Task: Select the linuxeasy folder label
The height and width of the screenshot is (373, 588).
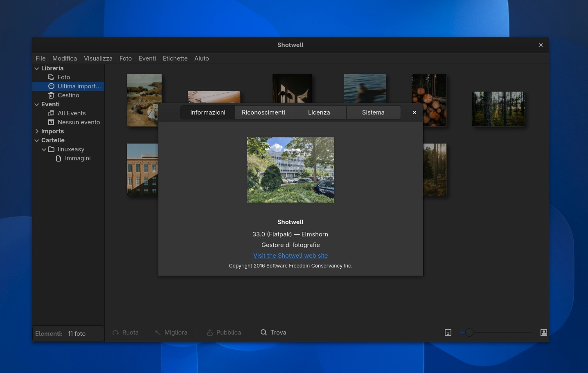Action: point(71,149)
